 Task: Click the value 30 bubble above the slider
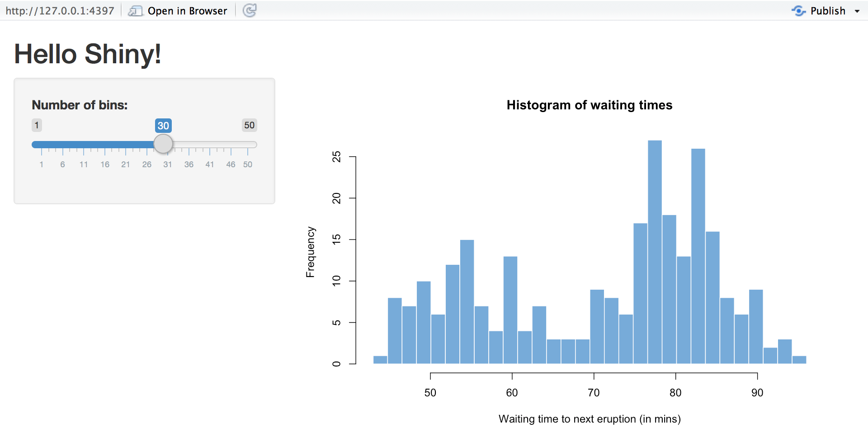164,126
